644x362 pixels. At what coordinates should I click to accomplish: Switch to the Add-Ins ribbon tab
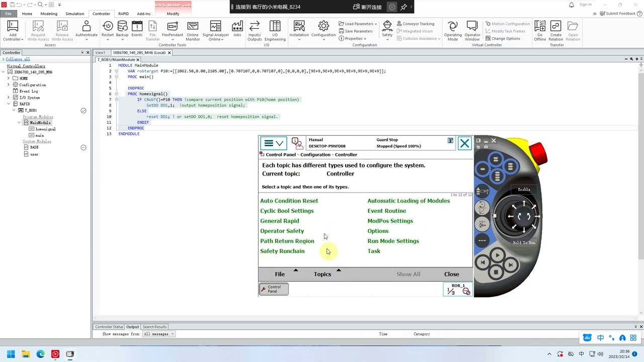click(x=144, y=14)
